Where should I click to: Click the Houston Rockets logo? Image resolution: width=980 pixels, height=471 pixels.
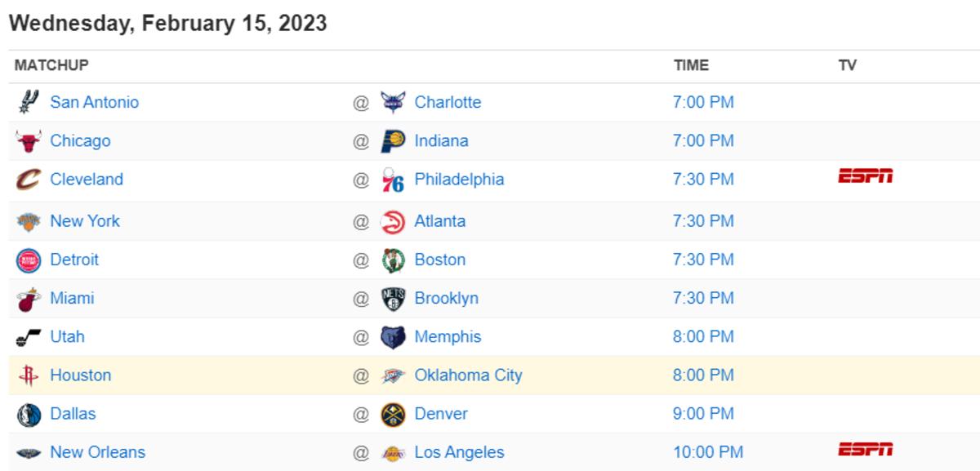pyautogui.click(x=29, y=375)
